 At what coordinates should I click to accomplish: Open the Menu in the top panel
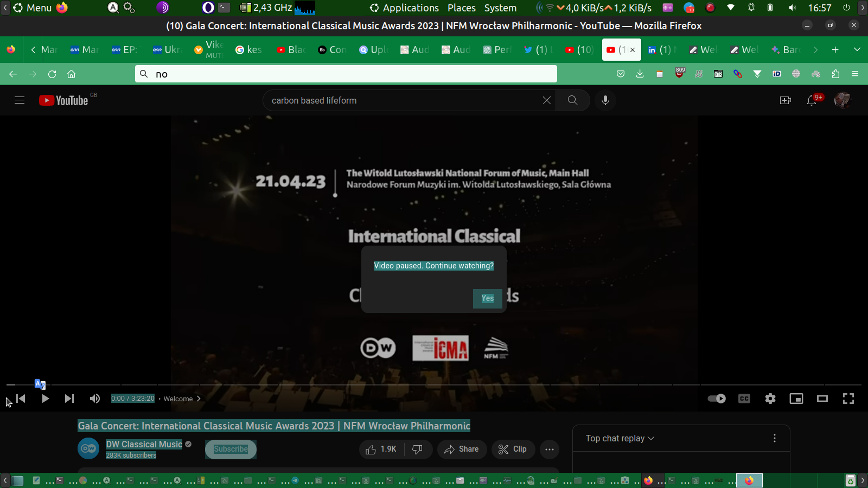pyautogui.click(x=33, y=8)
